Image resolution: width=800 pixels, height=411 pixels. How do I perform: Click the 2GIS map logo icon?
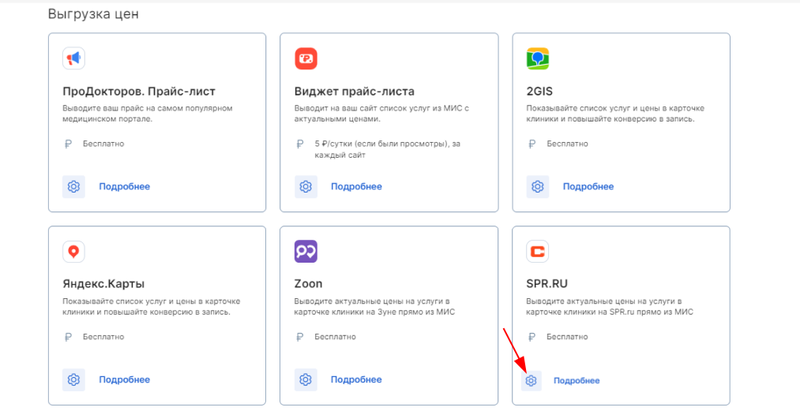tap(537, 58)
